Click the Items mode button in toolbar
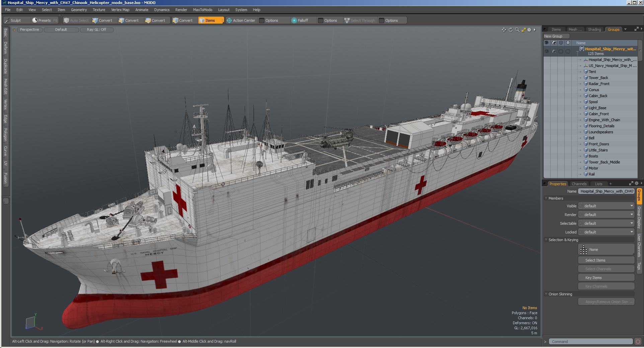Screen dimensions: 644x348 [x=211, y=20]
